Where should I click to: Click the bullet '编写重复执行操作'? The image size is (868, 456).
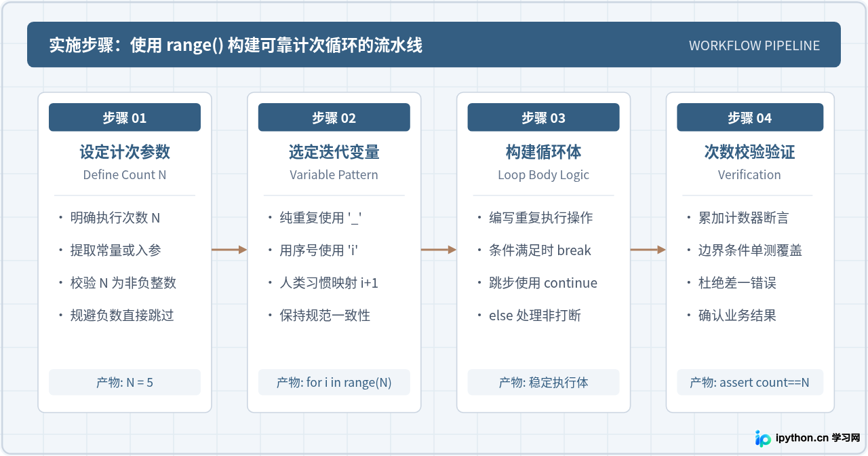pos(541,218)
